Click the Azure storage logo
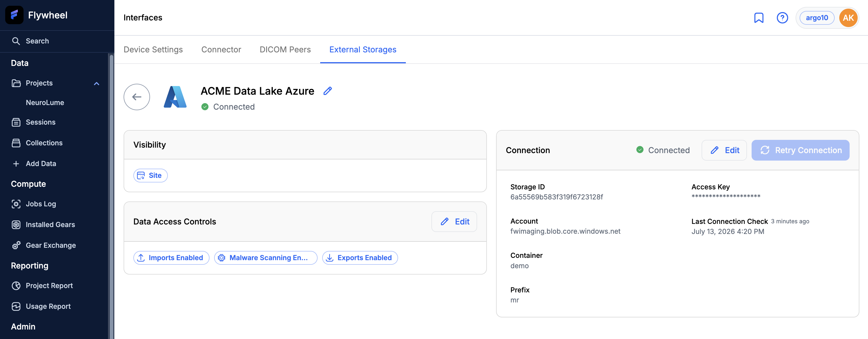Screen dimensions: 868x339 175,97
